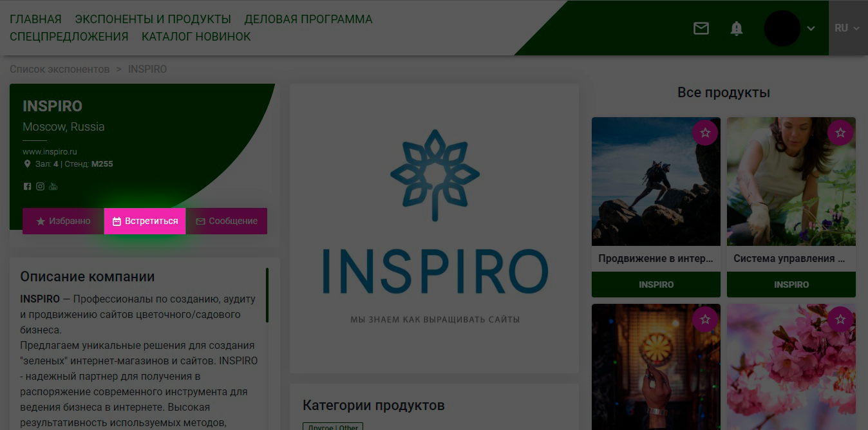Image resolution: width=868 pixels, height=430 pixels.
Task: Expand the user account dropdown chevron
Action: [x=811, y=28]
